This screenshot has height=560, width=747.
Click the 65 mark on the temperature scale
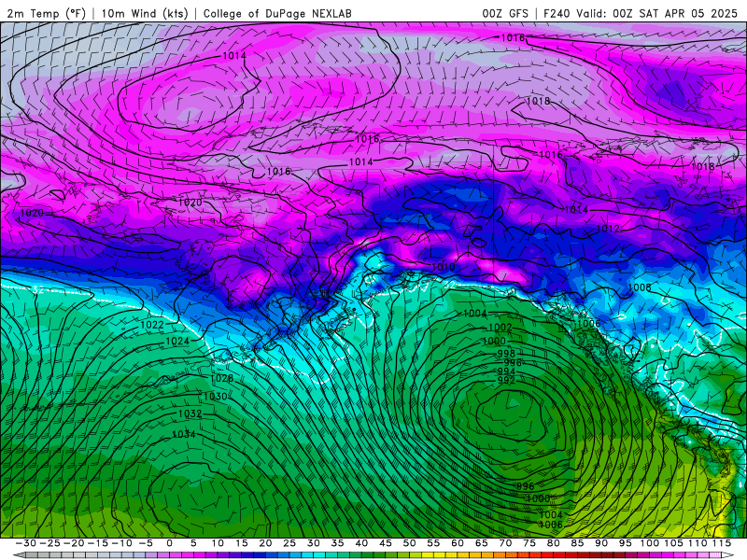tap(481, 543)
